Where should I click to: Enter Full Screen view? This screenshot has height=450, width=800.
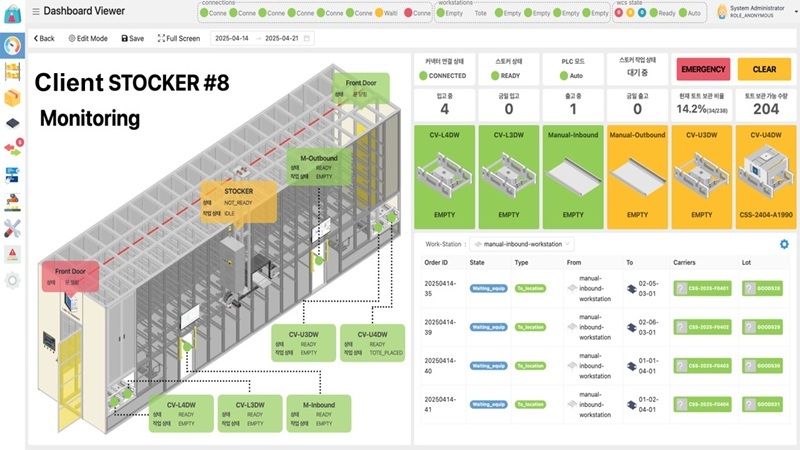[x=179, y=38]
